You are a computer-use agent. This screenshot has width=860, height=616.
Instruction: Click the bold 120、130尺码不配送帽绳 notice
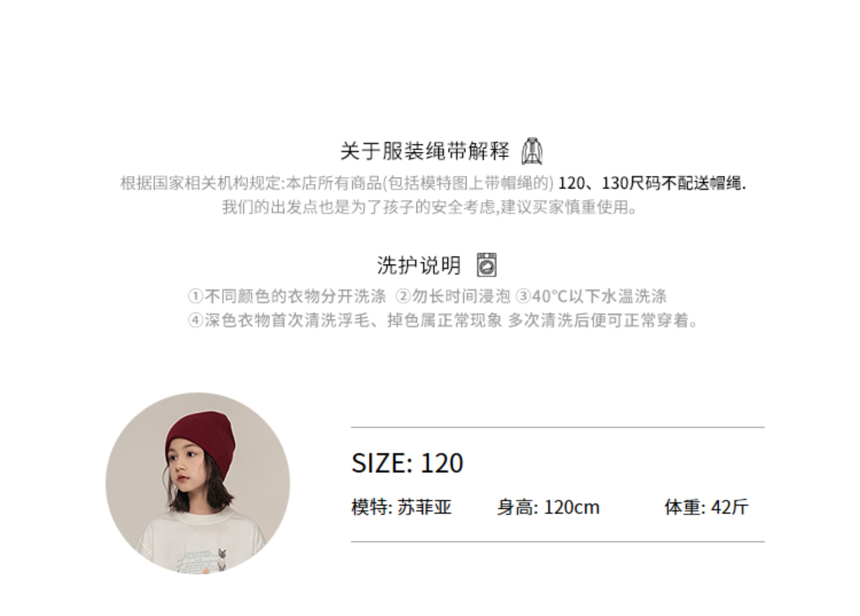pos(652,183)
